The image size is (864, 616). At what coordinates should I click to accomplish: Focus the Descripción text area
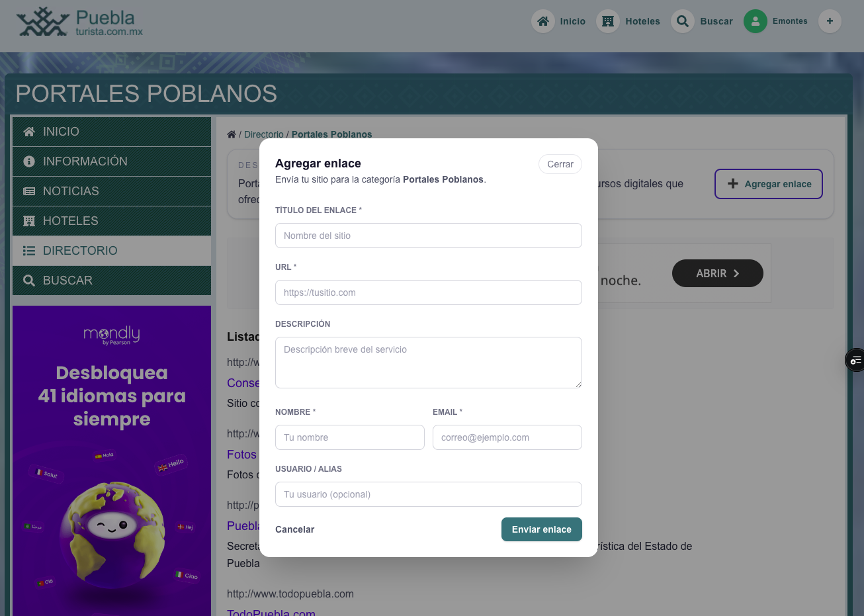click(428, 362)
